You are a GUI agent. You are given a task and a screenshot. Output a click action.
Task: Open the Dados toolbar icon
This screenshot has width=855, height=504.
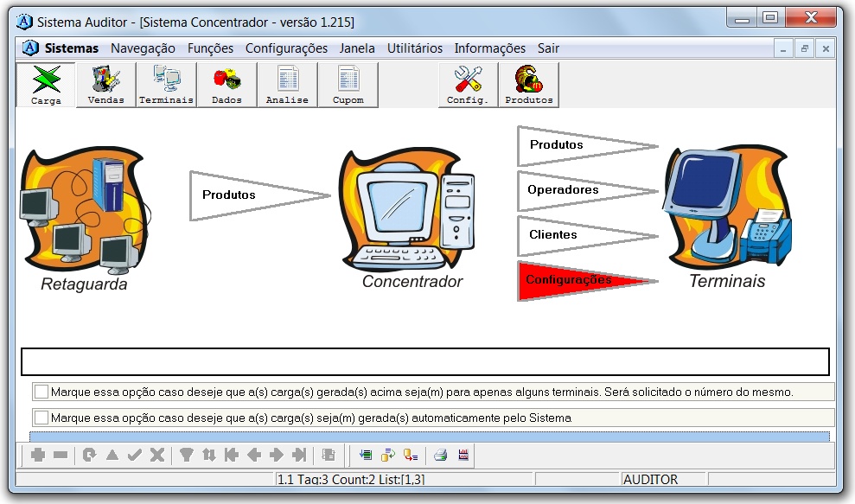pos(227,85)
